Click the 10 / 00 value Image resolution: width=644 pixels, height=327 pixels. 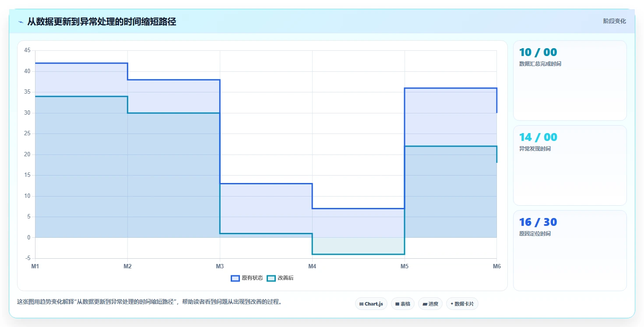click(538, 53)
